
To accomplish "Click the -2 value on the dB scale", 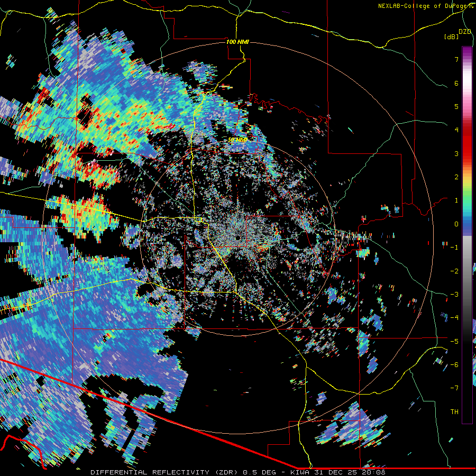I will pyautogui.click(x=454, y=271).
